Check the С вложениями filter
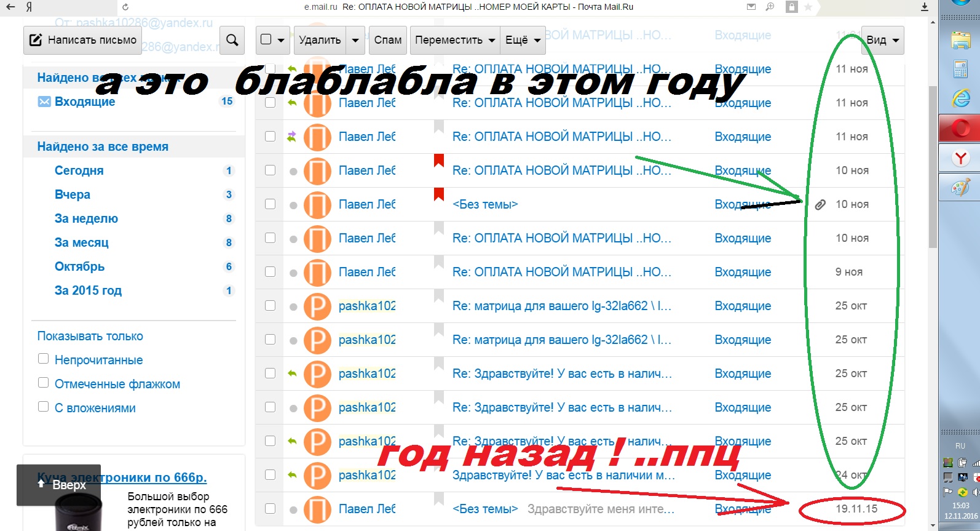Screen dimensions: 980x531 (43, 407)
